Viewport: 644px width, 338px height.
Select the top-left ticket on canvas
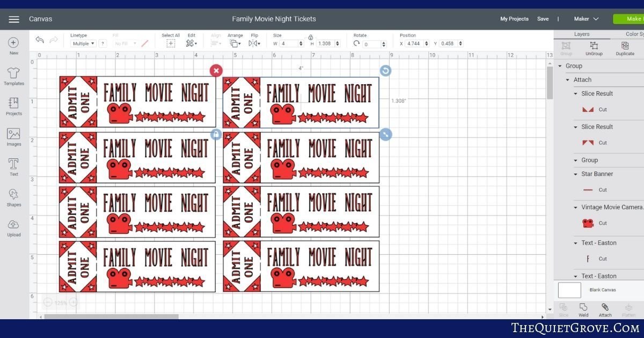[137, 102]
